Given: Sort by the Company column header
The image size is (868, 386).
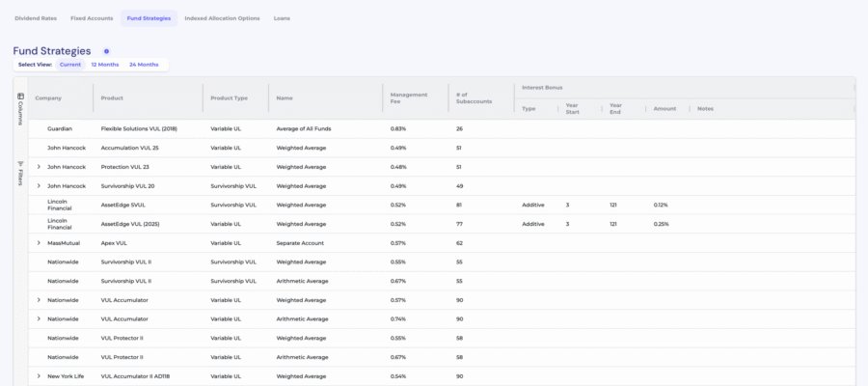Looking at the screenshot, I should pyautogui.click(x=48, y=98).
